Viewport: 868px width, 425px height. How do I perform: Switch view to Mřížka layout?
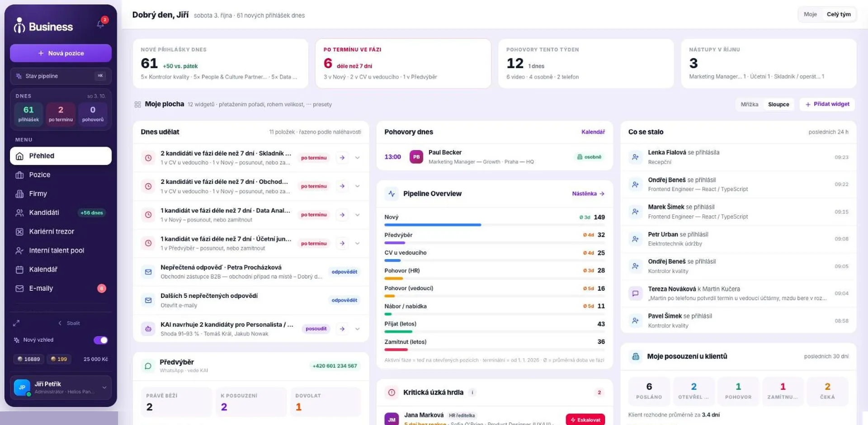tap(749, 104)
